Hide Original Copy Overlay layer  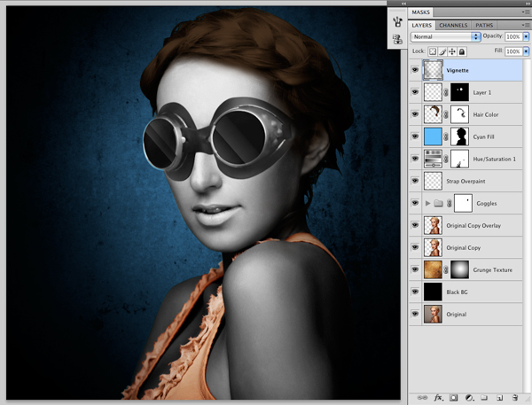[415, 225]
